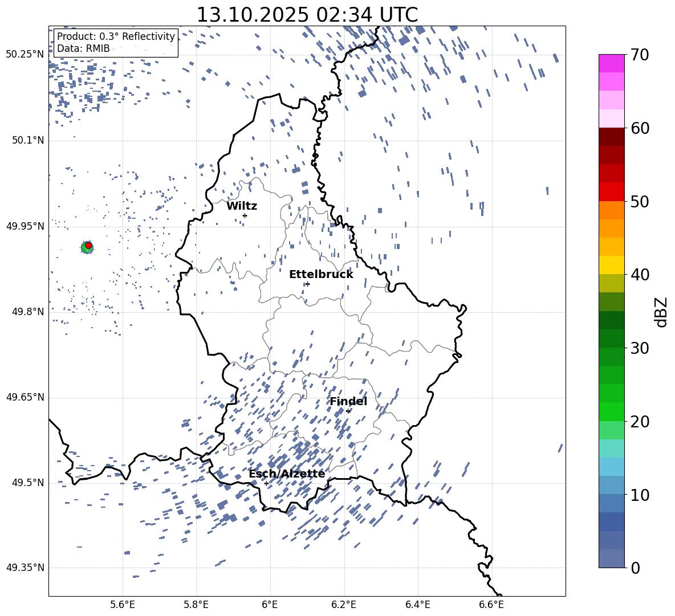Viewport: 675px width, 616px height.
Task: Pick the magenta swatch at colorbar top
Action: pyautogui.click(x=612, y=63)
